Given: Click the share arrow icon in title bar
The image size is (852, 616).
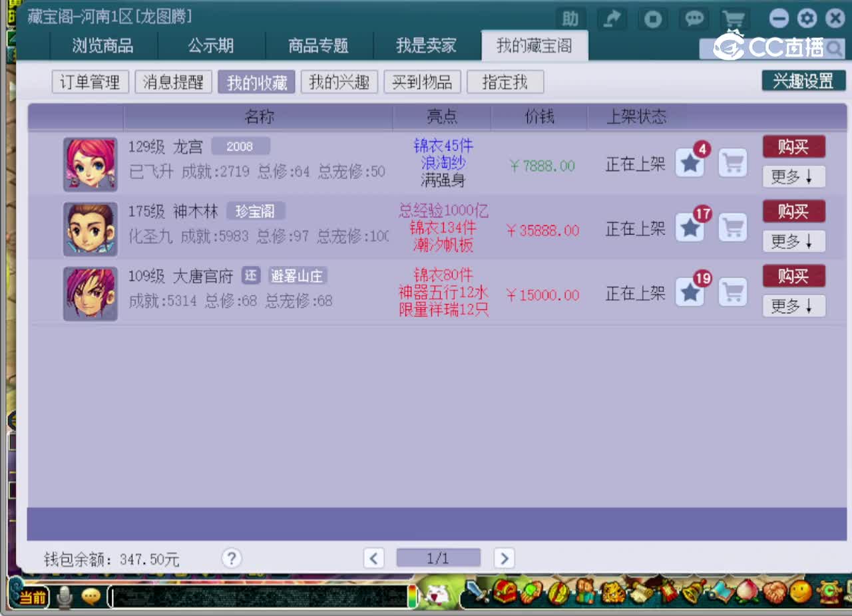Looking at the screenshot, I should pos(611,19).
